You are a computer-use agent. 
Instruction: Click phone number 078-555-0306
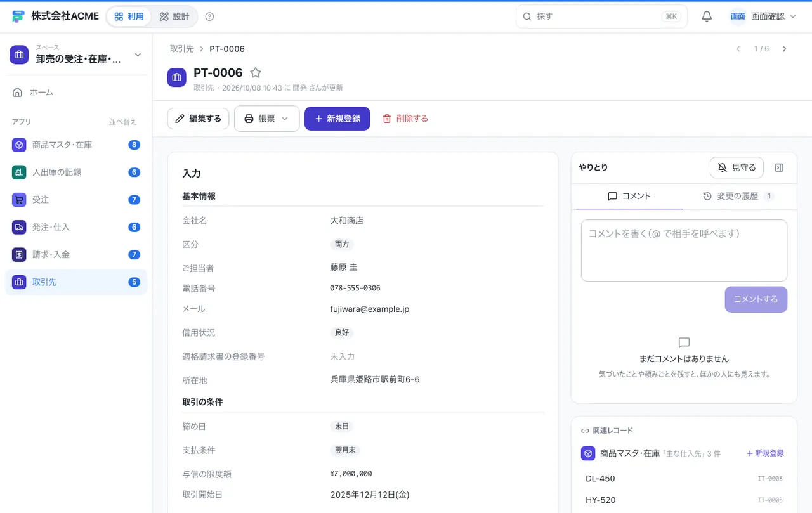355,289
